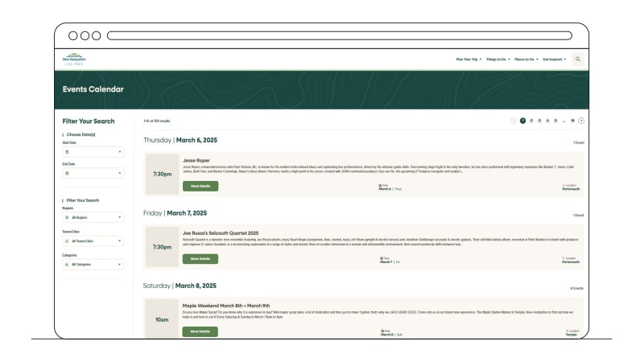Expand the All Towns/Cities dropdown
Screen dimensions: 644x362
click(x=93, y=241)
